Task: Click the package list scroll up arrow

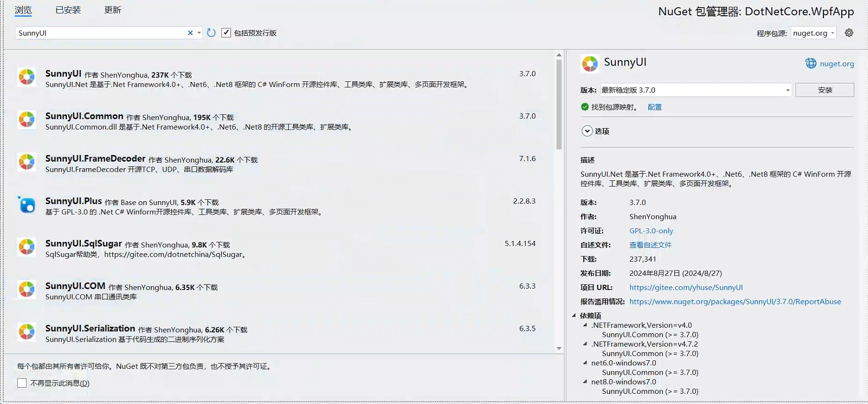Action: click(559, 55)
